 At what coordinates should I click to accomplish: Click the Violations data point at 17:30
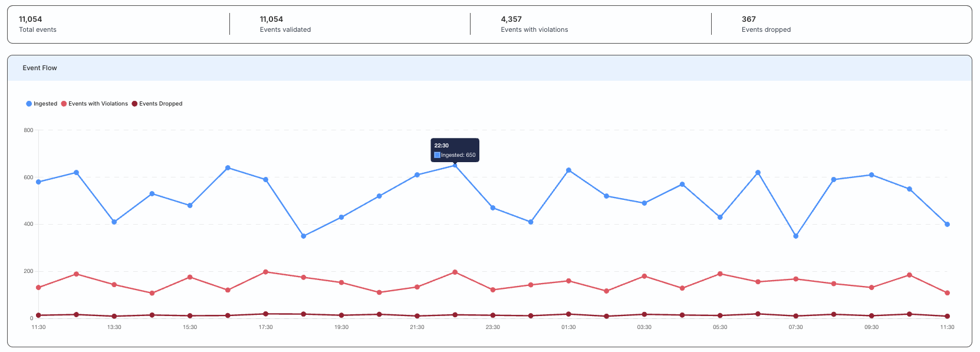265,272
